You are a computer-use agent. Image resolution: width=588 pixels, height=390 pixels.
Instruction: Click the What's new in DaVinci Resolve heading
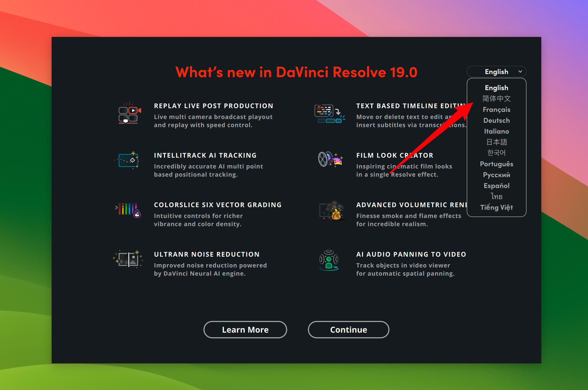296,72
